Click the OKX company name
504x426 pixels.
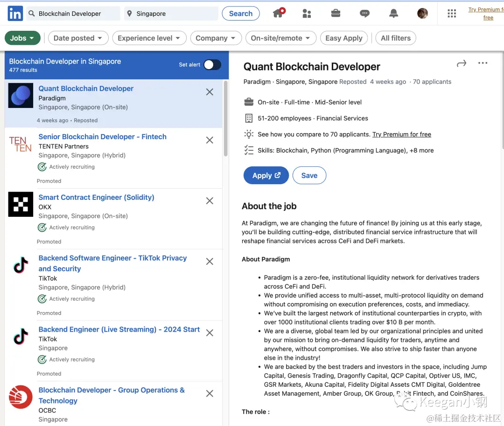coord(45,207)
